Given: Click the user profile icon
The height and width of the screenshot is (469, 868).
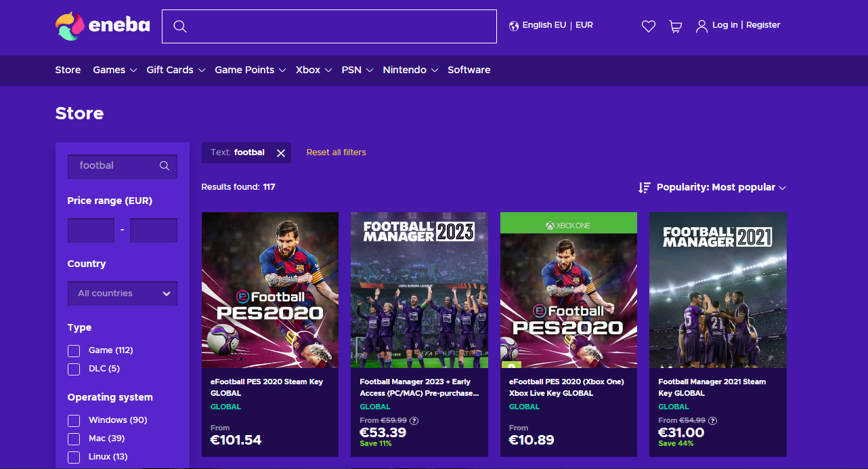Looking at the screenshot, I should pyautogui.click(x=701, y=26).
